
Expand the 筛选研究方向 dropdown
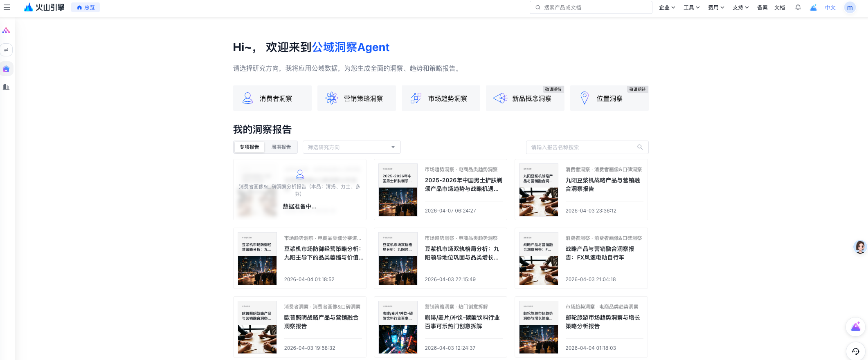click(x=351, y=147)
